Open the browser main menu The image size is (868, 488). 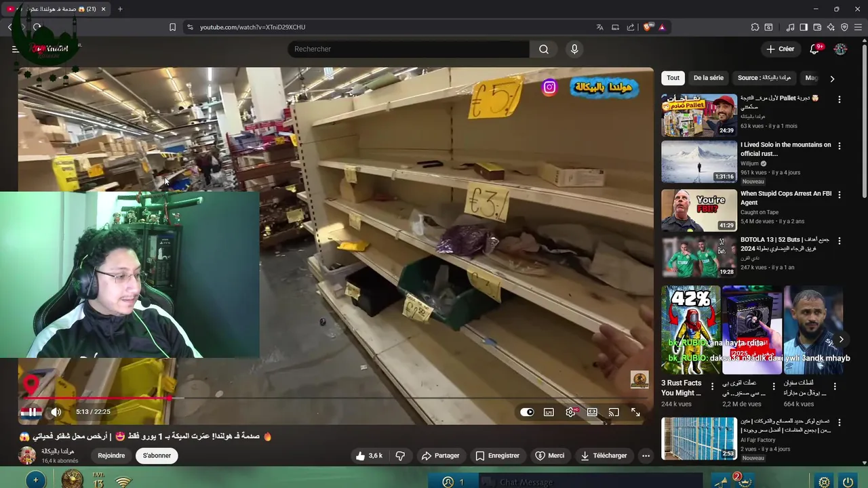(859, 27)
